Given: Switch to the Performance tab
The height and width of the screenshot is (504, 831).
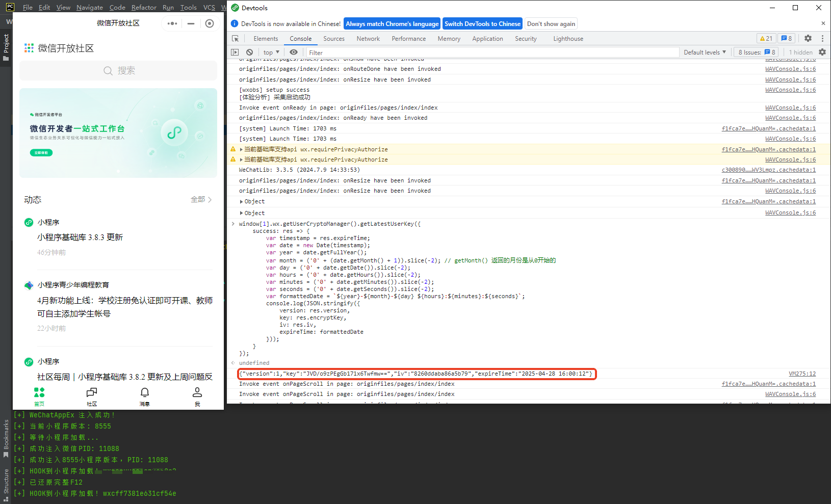Looking at the screenshot, I should click(409, 39).
